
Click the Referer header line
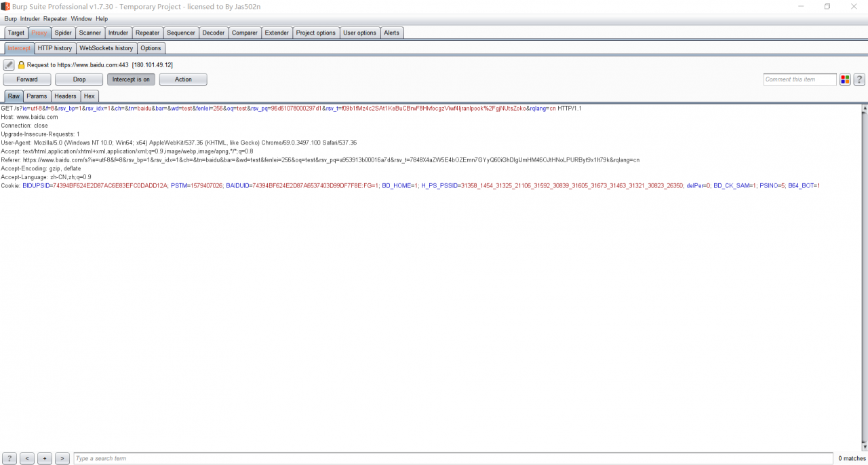[x=320, y=160]
